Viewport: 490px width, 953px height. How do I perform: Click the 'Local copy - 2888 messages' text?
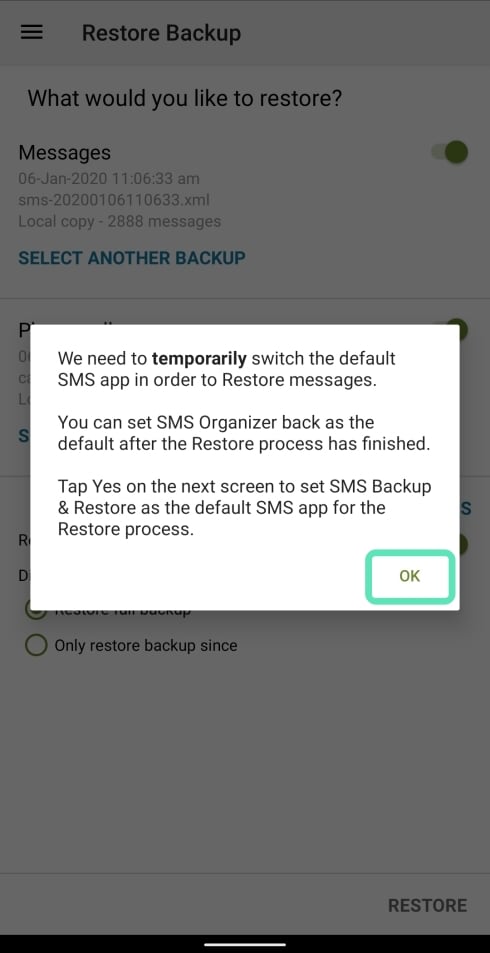click(x=120, y=221)
